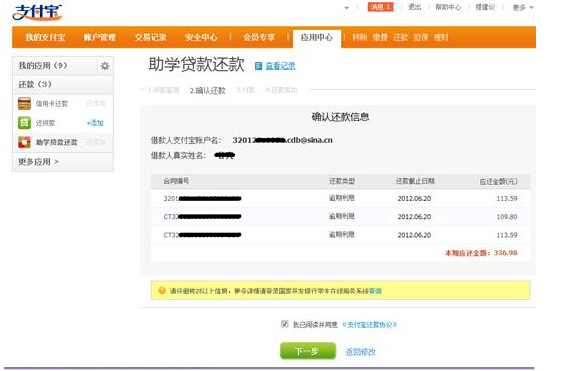This screenshot has width=576, height=371.
Task: Click the warning icon in yellow notice
Action: [x=162, y=291]
